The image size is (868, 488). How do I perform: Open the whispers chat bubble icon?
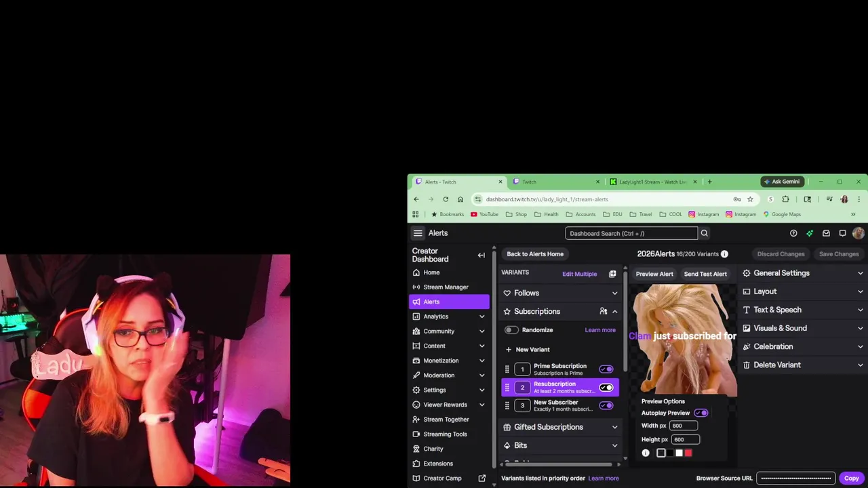pos(842,233)
